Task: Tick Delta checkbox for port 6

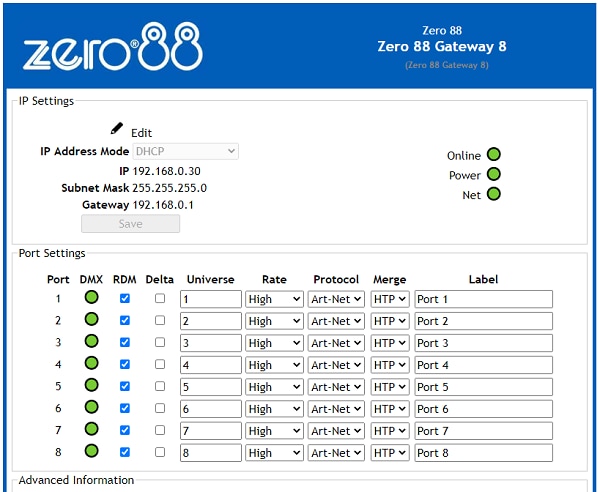Action: point(160,408)
